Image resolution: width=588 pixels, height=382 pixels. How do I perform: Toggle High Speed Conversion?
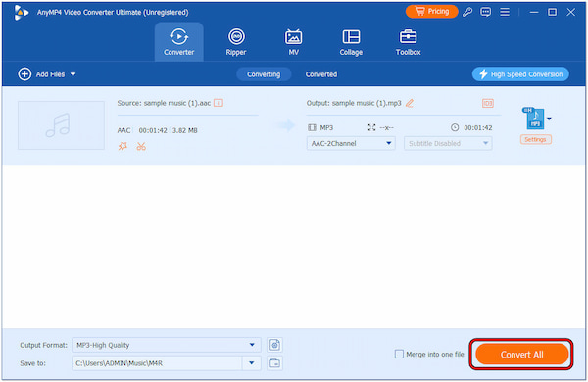point(520,74)
